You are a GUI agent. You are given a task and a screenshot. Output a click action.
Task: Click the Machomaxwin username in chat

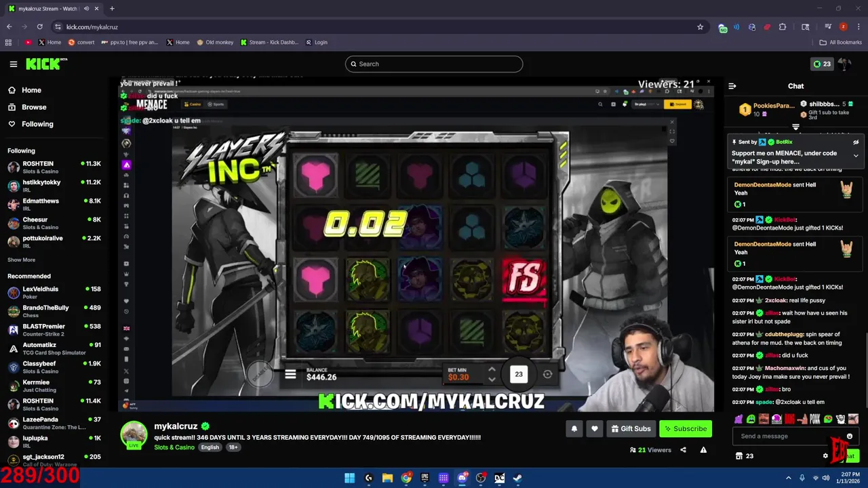click(785, 368)
